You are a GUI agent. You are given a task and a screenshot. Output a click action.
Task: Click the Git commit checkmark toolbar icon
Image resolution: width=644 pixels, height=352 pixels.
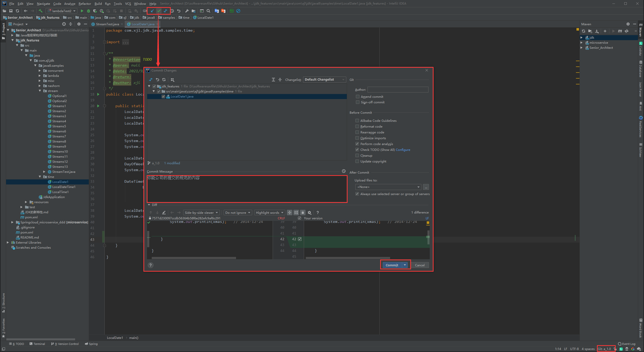[159, 11]
